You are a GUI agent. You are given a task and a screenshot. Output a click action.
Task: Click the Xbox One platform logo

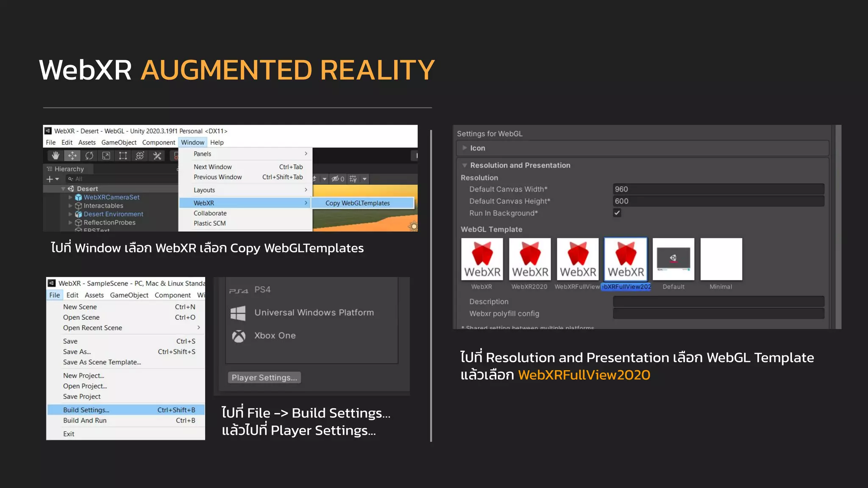239,336
